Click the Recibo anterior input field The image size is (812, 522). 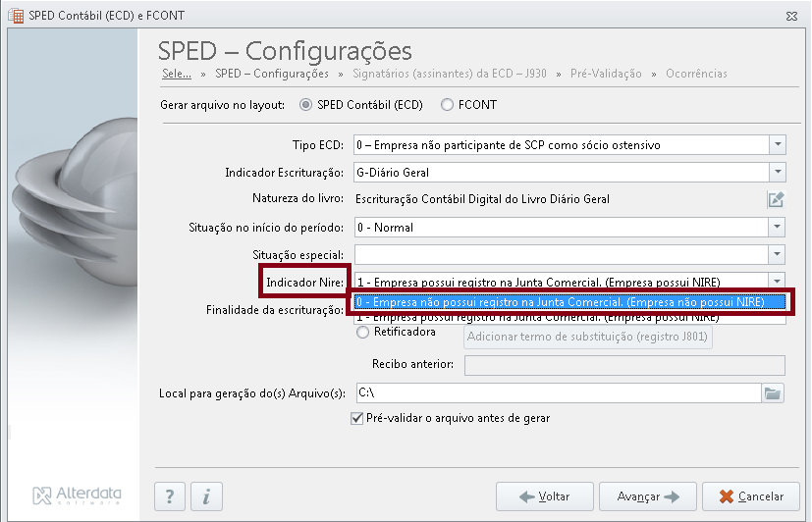(x=624, y=365)
